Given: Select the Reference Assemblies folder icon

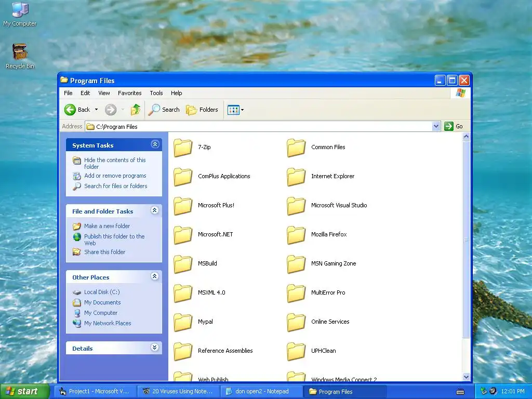Looking at the screenshot, I should point(183,351).
